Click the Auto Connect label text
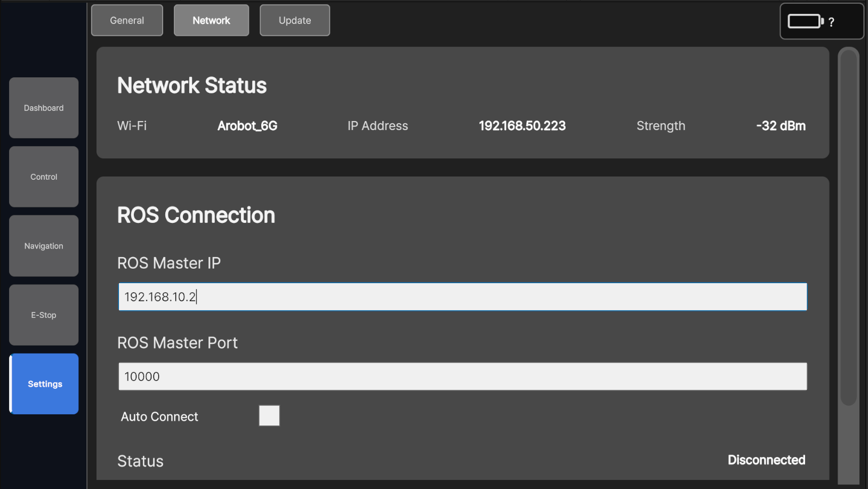The width and height of the screenshot is (868, 489). [x=159, y=416]
